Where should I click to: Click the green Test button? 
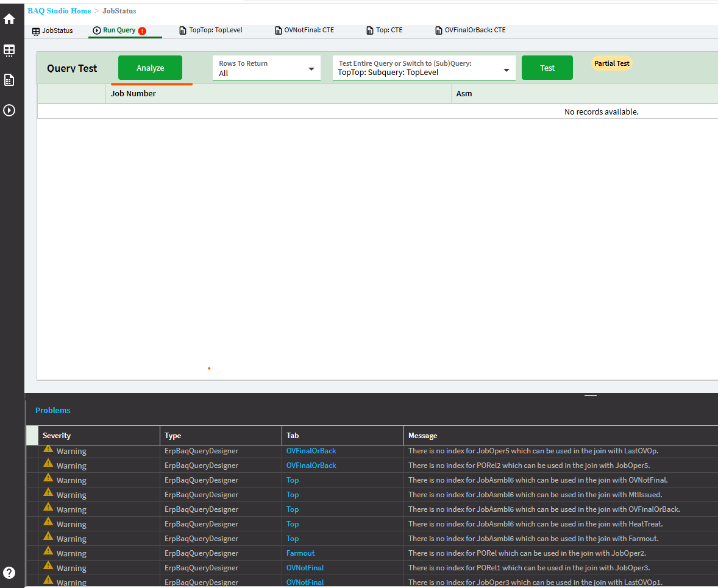tap(547, 68)
